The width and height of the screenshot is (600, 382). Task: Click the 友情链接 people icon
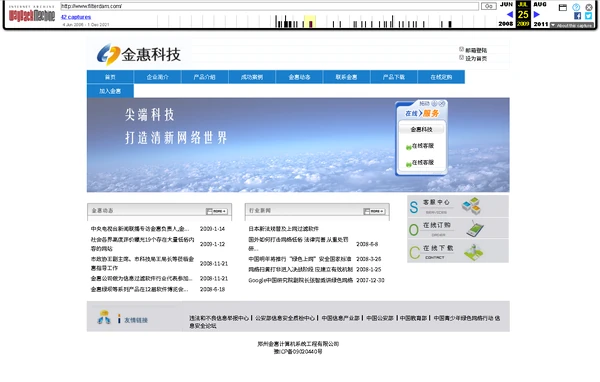pos(104,317)
